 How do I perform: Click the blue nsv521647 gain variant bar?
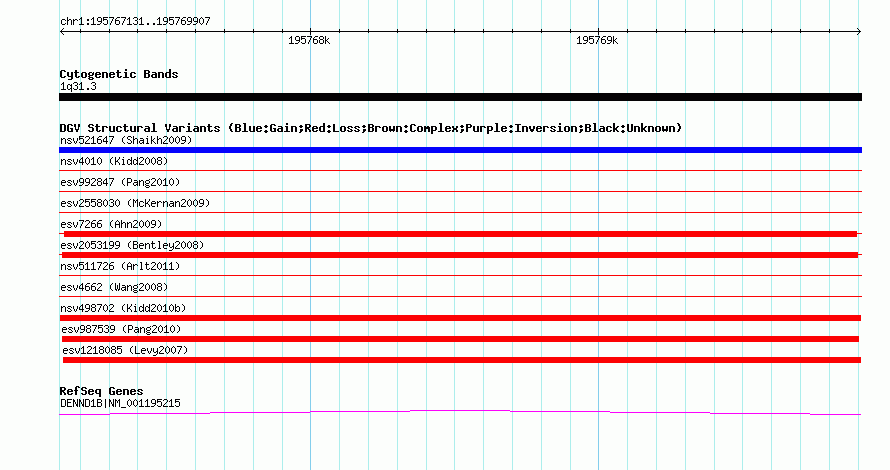click(460, 150)
